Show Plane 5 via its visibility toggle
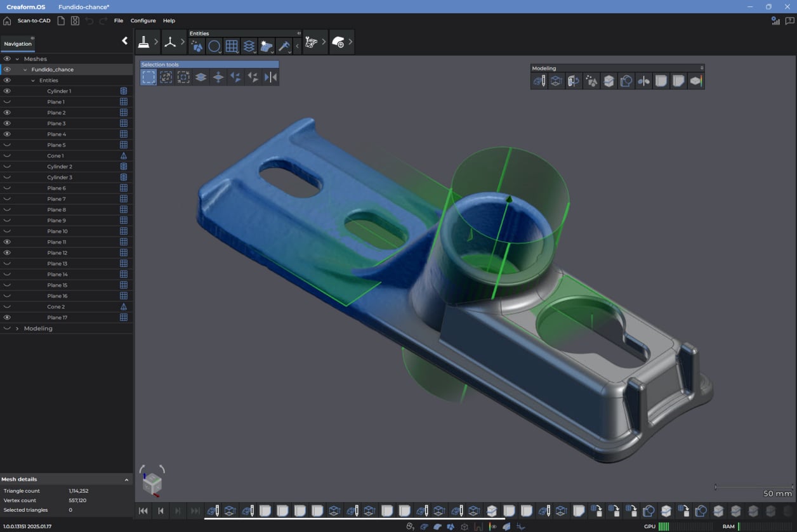Viewport: 797px width, 532px height. (8, 145)
